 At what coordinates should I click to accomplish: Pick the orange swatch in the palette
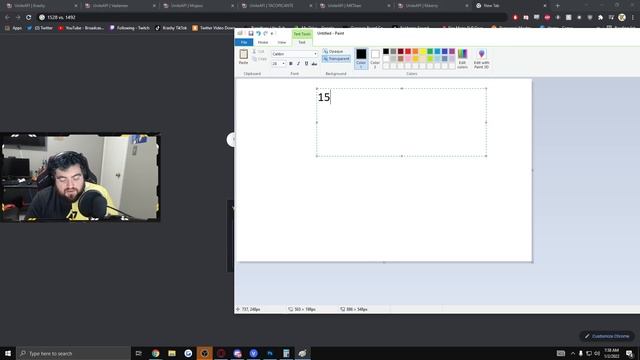coord(415,51)
